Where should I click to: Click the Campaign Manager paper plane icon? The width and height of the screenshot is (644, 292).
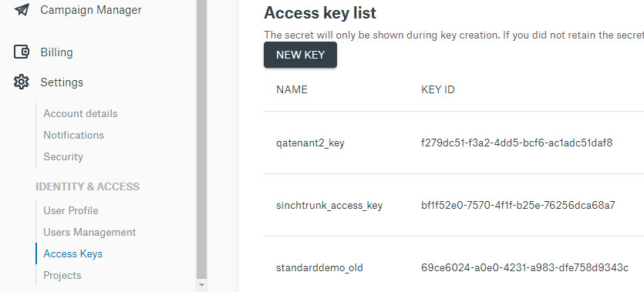[22, 9]
